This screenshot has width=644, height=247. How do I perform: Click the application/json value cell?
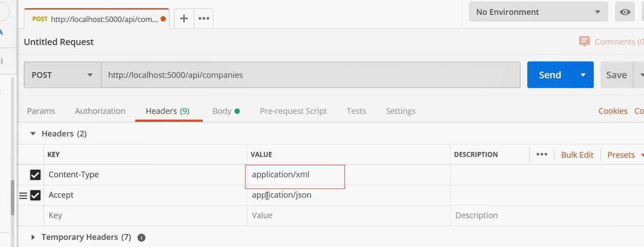(x=349, y=195)
